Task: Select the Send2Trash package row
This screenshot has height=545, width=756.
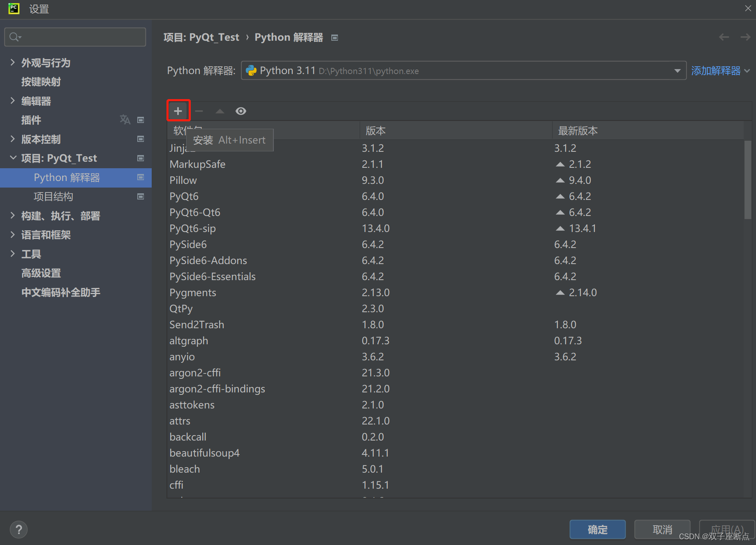Action: [x=455, y=325]
